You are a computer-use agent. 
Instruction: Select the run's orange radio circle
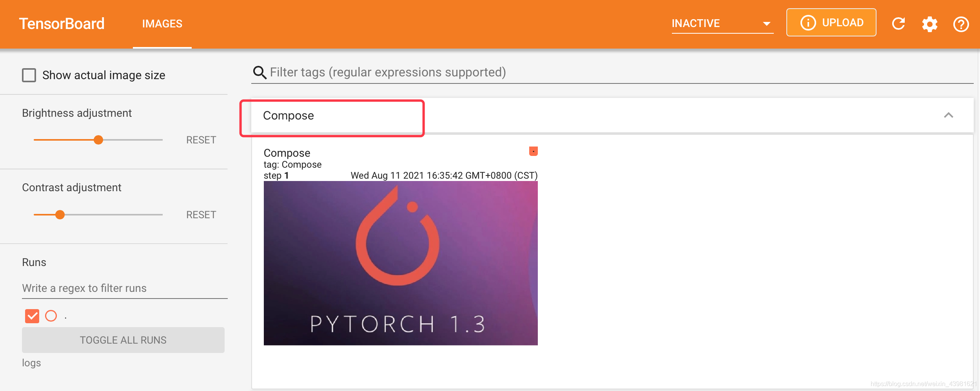tap(51, 316)
